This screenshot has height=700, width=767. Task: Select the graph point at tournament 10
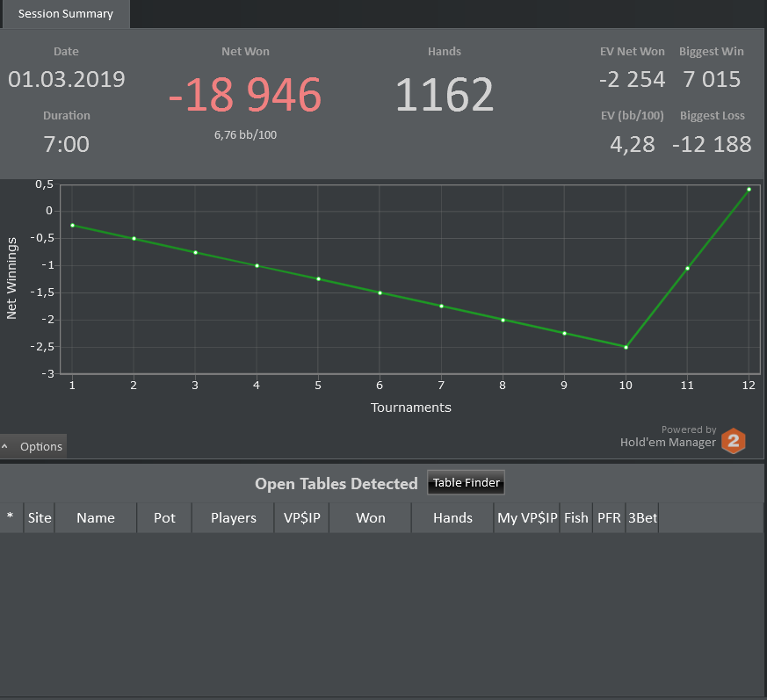coord(626,347)
